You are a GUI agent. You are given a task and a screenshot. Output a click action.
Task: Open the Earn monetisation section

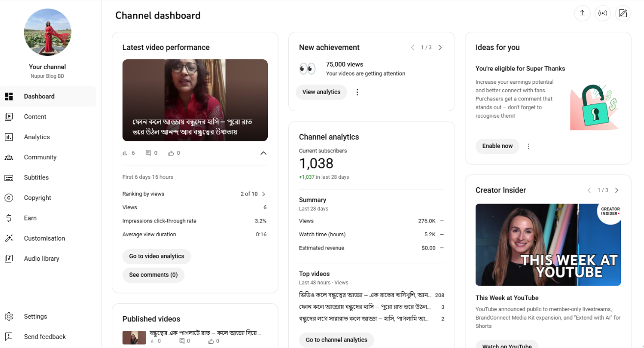point(30,218)
